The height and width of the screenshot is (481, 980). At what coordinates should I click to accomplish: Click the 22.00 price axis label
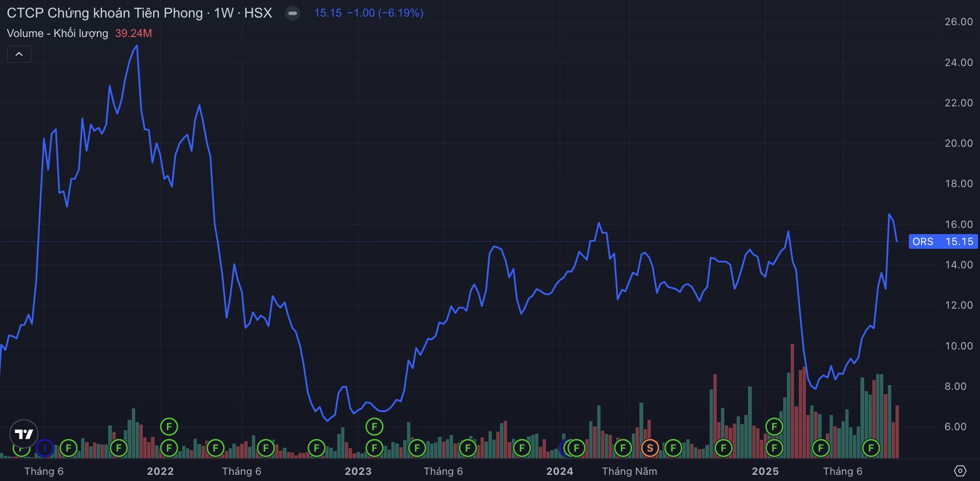pyautogui.click(x=959, y=103)
